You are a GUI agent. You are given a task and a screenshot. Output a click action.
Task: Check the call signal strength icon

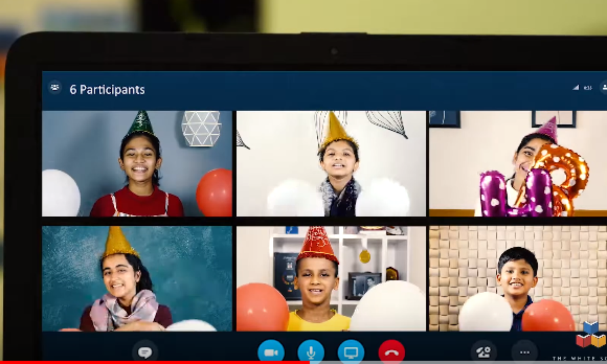coord(575,88)
